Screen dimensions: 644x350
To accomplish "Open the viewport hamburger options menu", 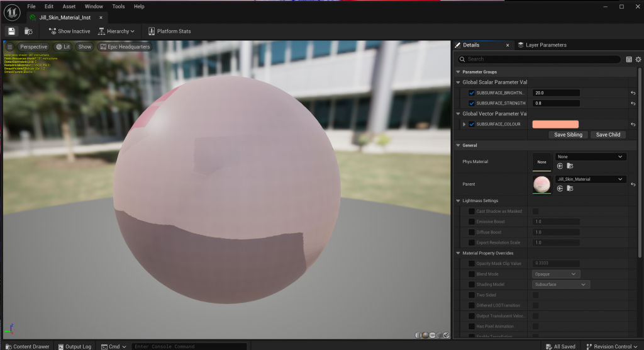I will pyautogui.click(x=10, y=47).
